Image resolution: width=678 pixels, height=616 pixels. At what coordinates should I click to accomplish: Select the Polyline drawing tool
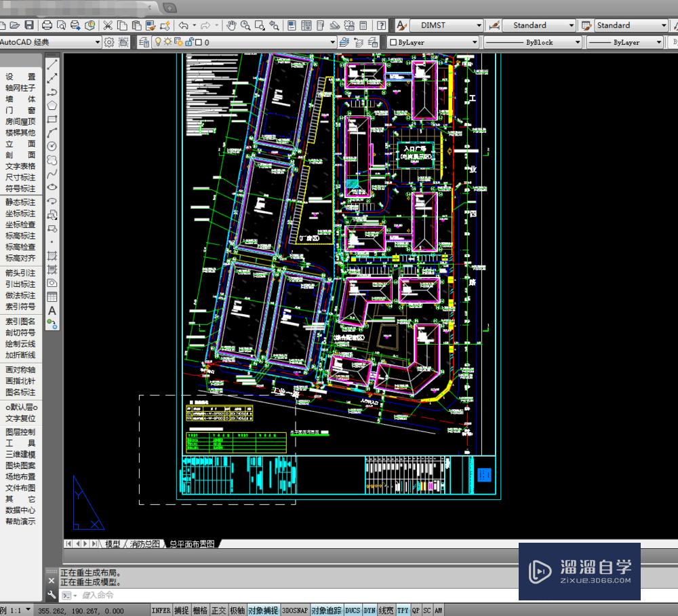coord(52,92)
